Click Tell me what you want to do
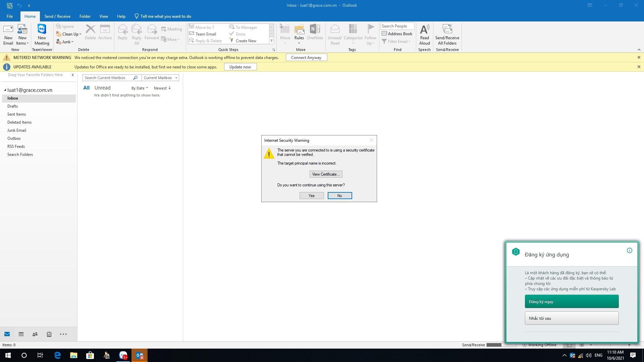644x362 pixels. pos(163,16)
